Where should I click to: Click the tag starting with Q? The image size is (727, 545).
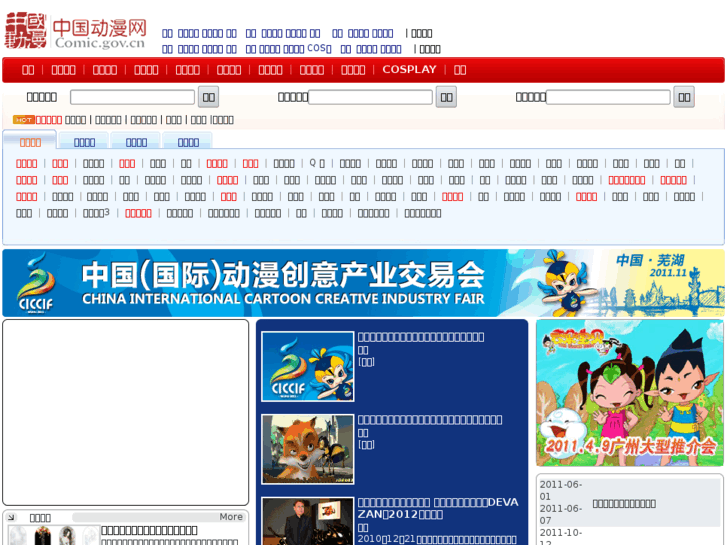click(x=317, y=163)
